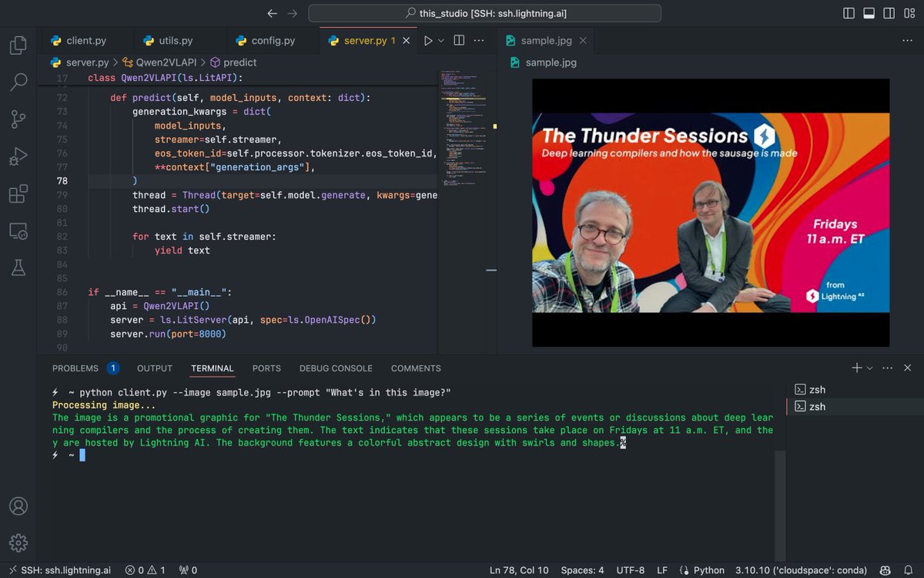
Task: Click the terminal vertical scrollbar
Action: tap(780, 505)
